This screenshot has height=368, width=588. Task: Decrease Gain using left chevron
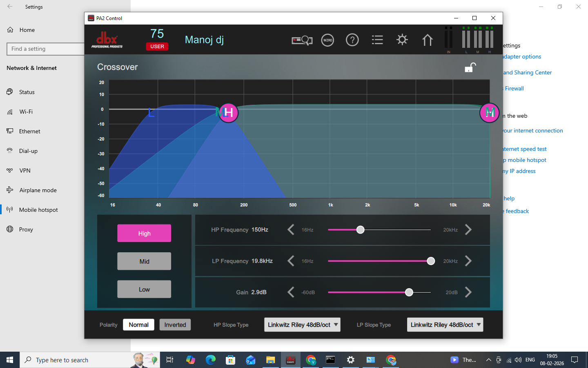291,292
